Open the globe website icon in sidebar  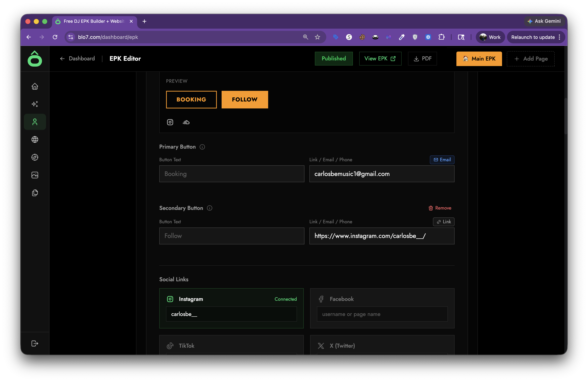[x=35, y=139]
